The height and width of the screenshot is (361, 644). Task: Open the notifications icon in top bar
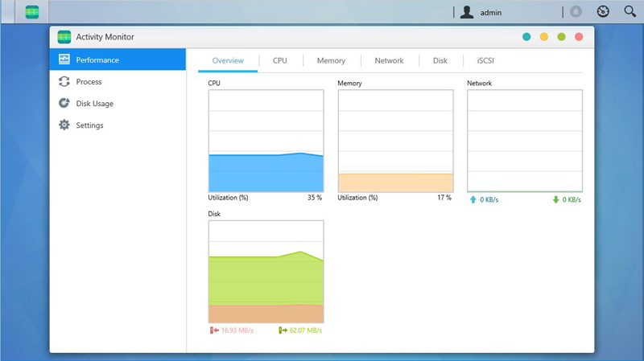(576, 12)
